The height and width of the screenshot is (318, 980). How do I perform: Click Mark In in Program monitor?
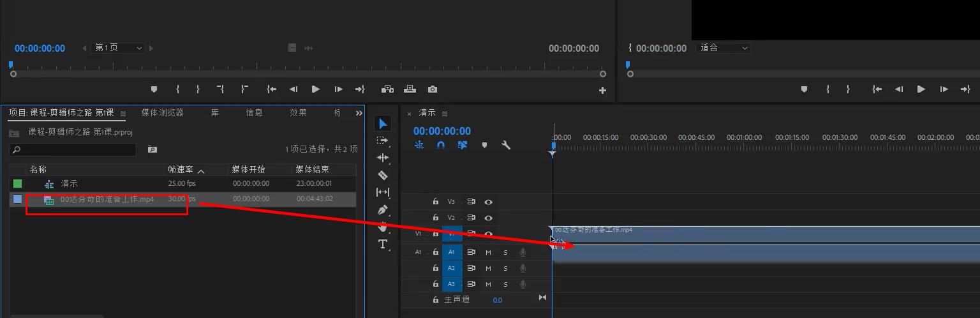click(x=828, y=89)
